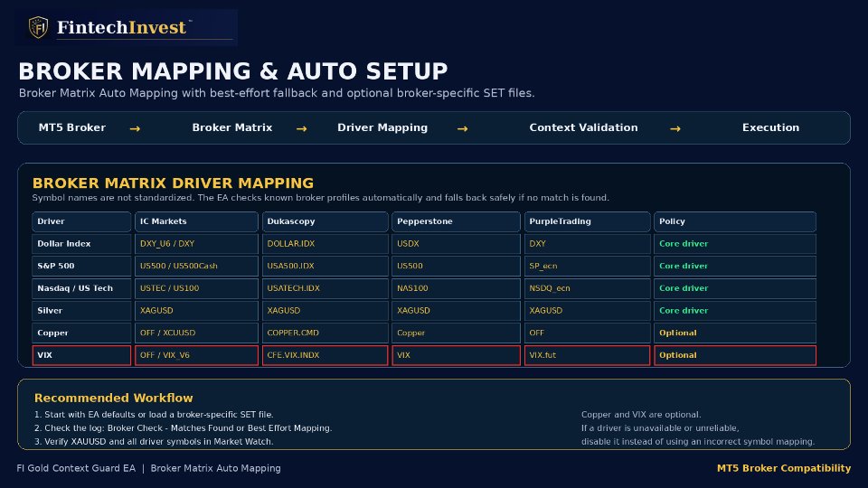
Task: Select the Silver row label
Action: click(x=81, y=311)
